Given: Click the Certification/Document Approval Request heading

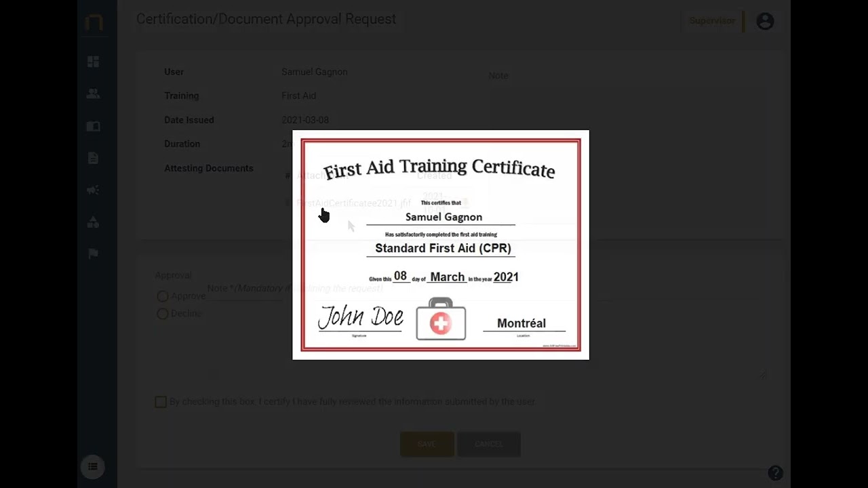Looking at the screenshot, I should coord(266,19).
